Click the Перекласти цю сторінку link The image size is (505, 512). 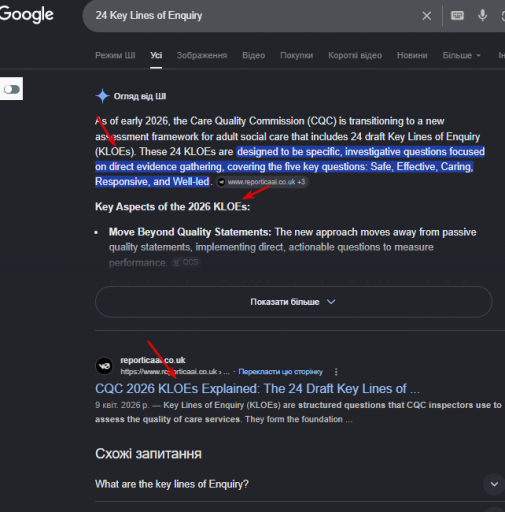tap(280, 372)
